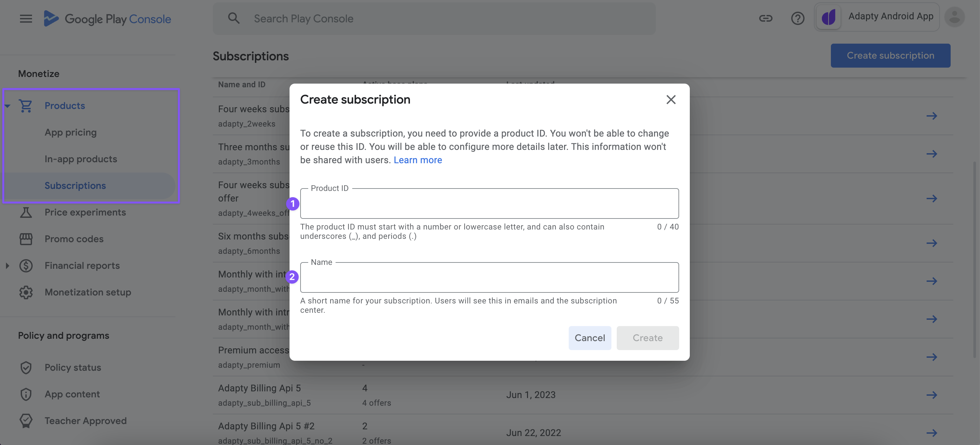
Task: Click the search magnifier icon
Action: (x=233, y=18)
